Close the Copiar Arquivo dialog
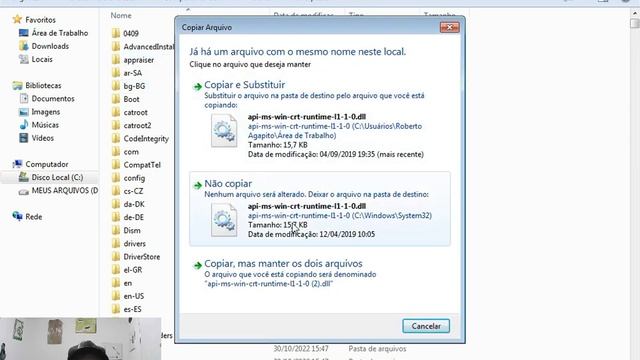The image size is (640, 360). (x=449, y=27)
